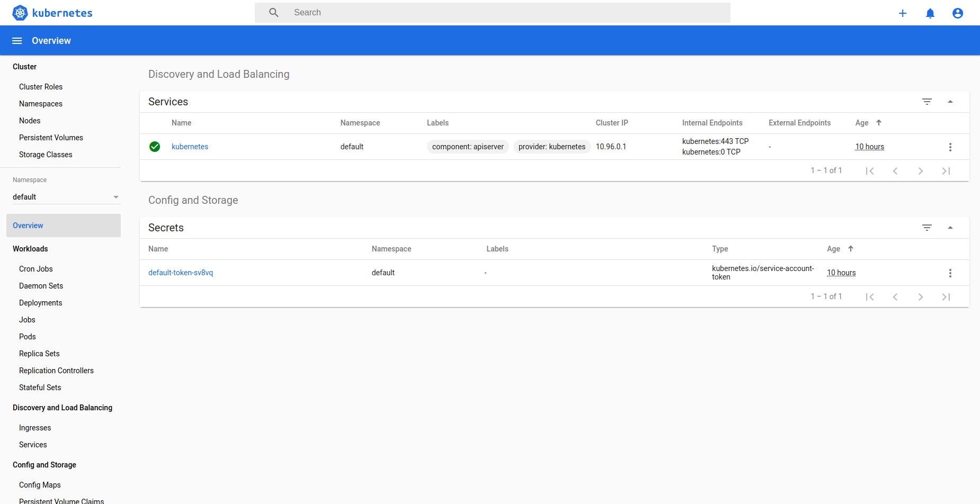
Task: Open the filter icon on Secrets card
Action: [927, 227]
